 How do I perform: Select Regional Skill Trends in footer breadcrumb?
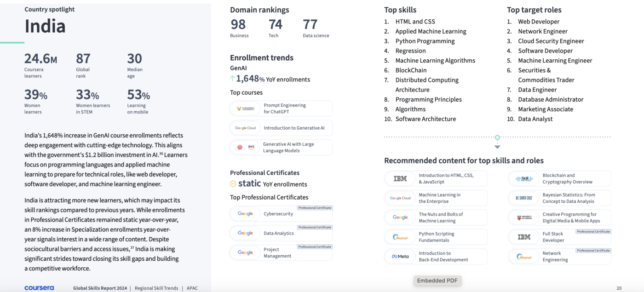point(156,288)
